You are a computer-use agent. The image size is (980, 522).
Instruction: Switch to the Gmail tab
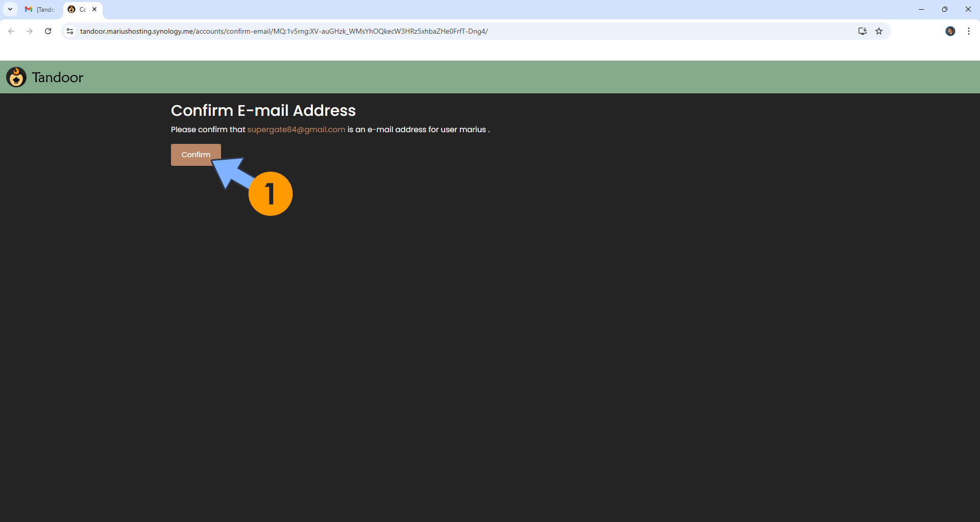(41, 9)
